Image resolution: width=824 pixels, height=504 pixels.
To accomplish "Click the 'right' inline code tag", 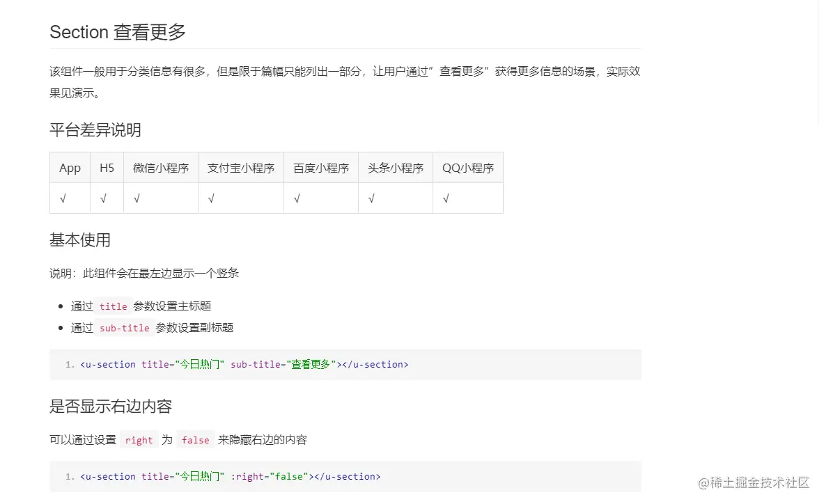I will [x=139, y=441].
